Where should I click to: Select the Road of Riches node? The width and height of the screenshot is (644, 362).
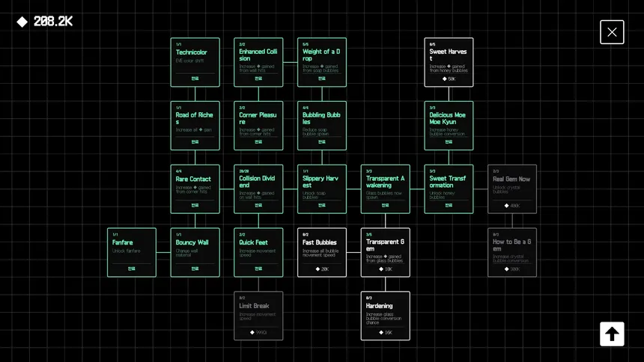tap(195, 126)
